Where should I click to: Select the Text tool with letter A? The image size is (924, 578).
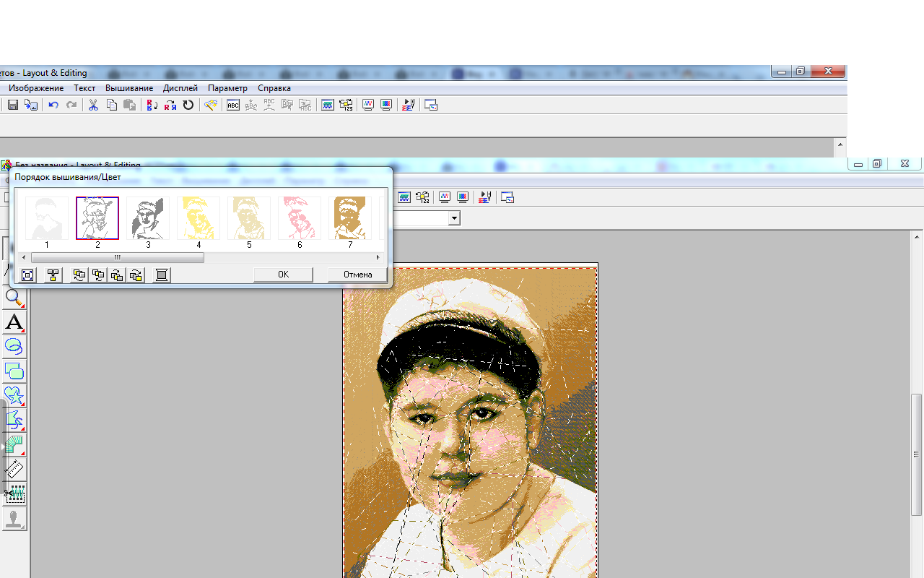click(14, 322)
